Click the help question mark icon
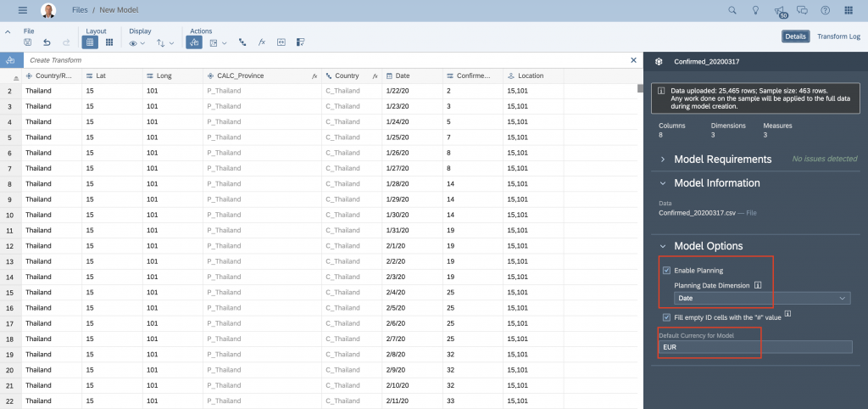This screenshot has height=409, width=868. [826, 10]
